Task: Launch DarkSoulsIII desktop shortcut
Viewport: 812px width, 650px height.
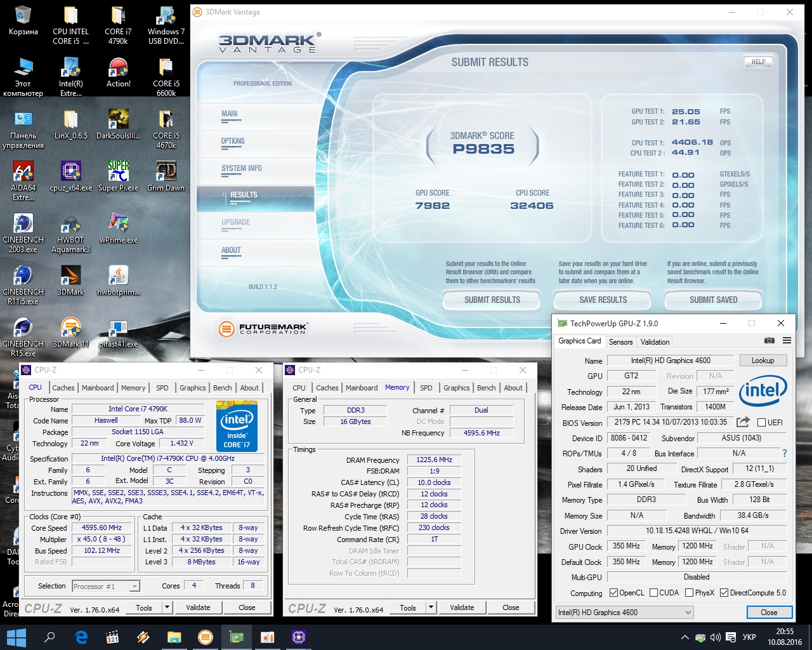Action: pyautogui.click(x=118, y=125)
